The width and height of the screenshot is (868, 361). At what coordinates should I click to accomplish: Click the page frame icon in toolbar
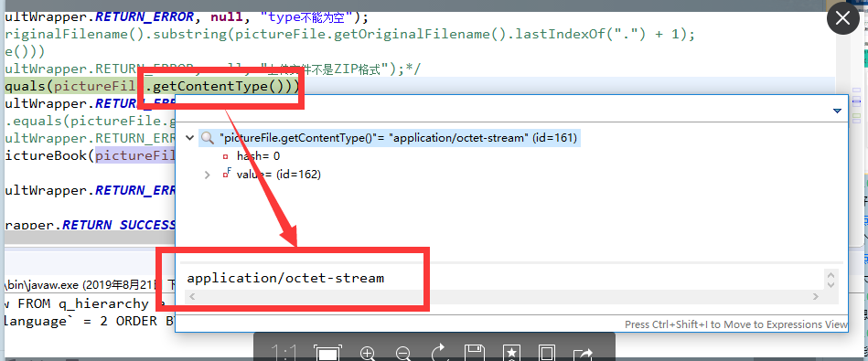[547, 354]
